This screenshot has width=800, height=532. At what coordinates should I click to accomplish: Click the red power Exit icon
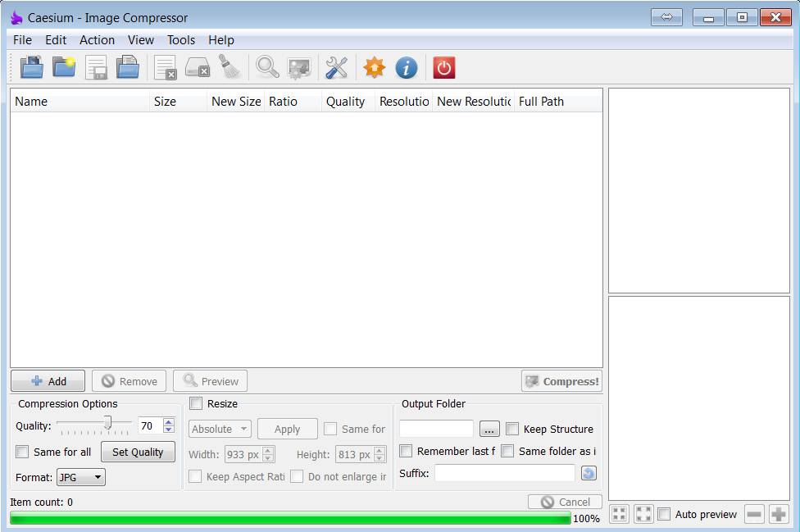point(444,67)
